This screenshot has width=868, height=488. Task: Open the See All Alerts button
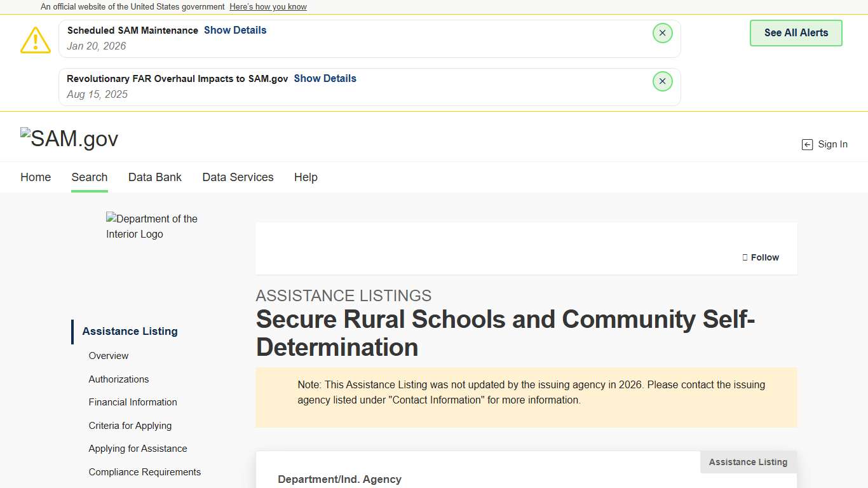796,33
